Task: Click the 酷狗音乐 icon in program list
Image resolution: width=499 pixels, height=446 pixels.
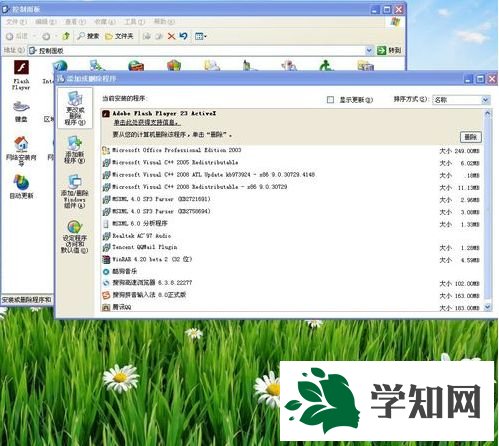Action: (x=106, y=272)
